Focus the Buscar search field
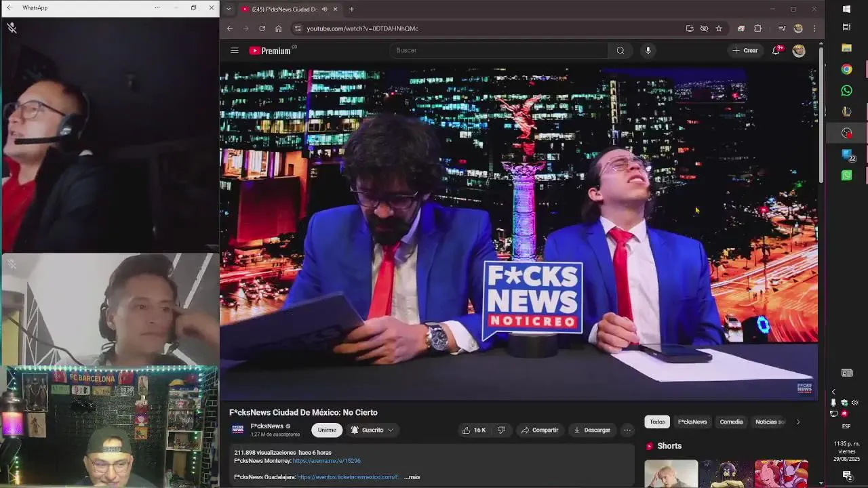 point(500,50)
